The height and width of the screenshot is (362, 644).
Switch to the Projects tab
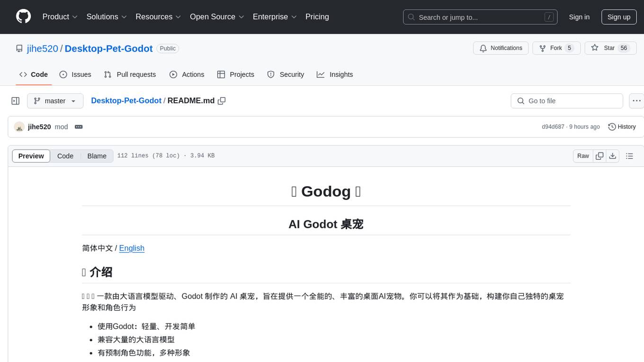[x=236, y=74]
